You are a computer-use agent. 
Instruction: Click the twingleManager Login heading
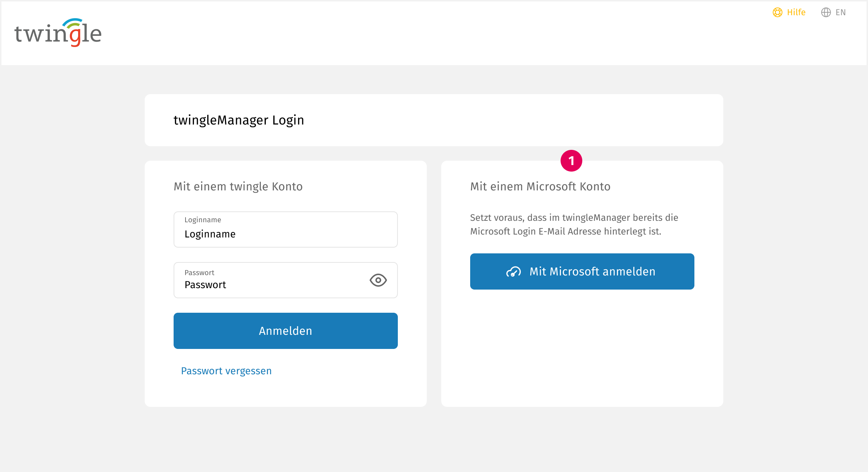[239, 120]
